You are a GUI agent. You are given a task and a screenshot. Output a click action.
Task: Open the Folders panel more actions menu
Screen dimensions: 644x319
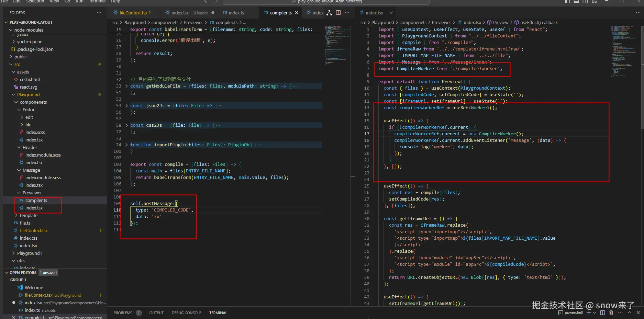(99, 13)
